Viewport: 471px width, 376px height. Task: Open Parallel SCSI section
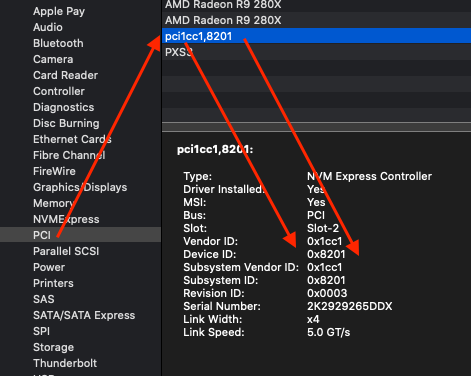pos(66,251)
